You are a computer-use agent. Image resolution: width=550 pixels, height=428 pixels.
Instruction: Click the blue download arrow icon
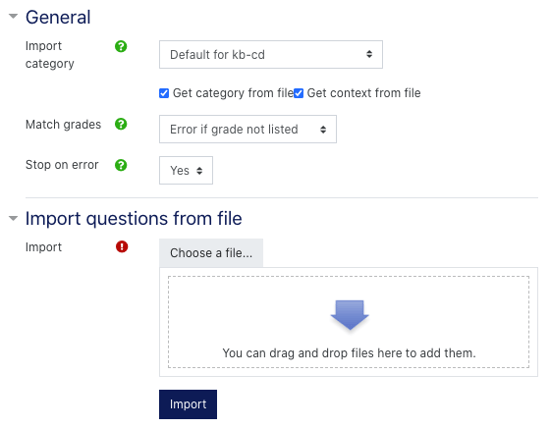[x=349, y=315]
